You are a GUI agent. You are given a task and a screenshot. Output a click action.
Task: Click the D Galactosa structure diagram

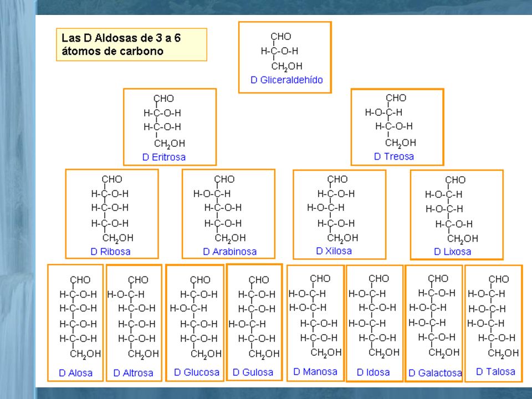point(434,316)
